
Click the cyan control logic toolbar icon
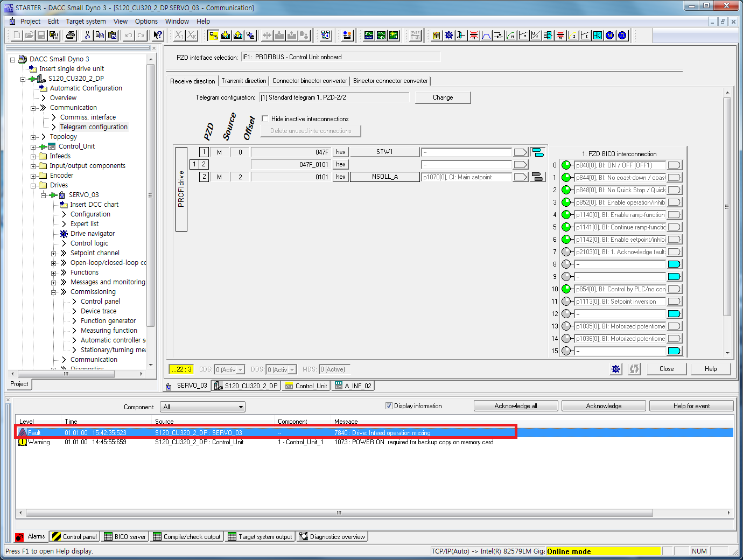pyautogui.click(x=598, y=36)
